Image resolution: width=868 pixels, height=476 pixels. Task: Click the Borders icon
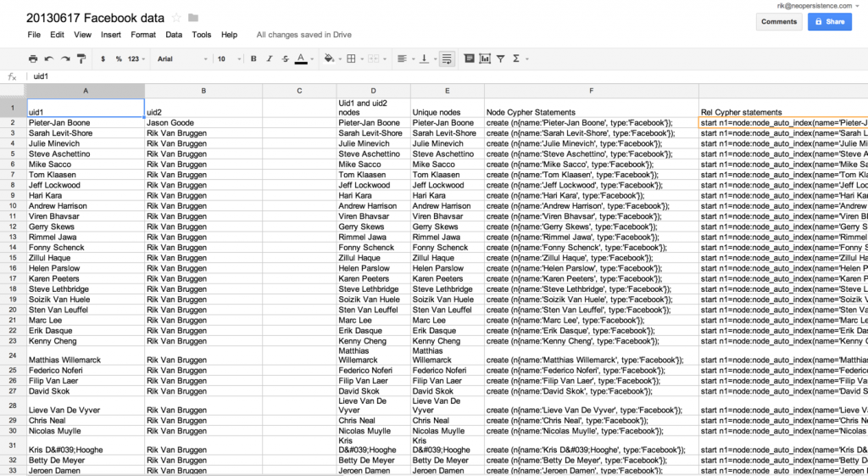click(351, 59)
